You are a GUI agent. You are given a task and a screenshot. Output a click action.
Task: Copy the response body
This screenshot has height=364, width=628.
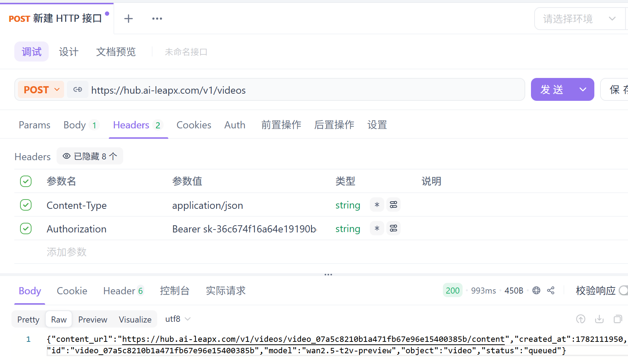pos(618,319)
